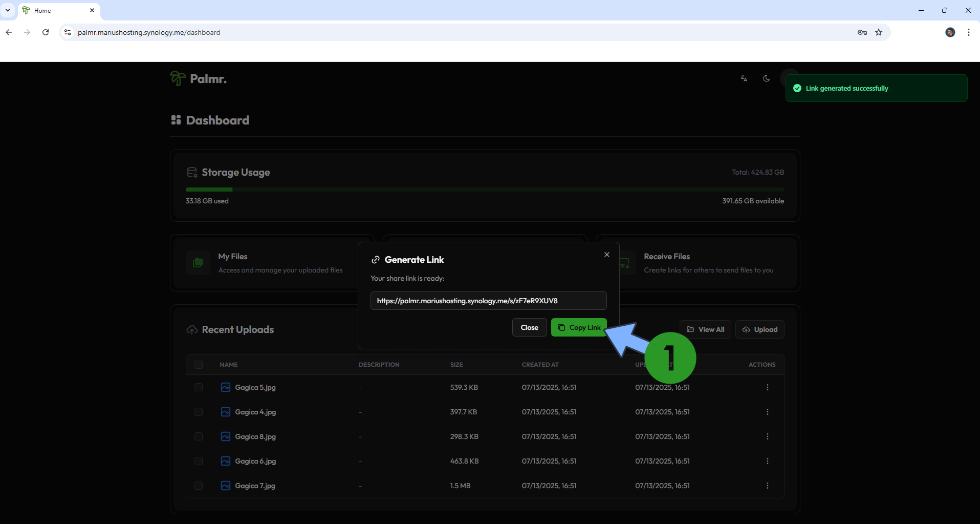The image size is (980, 524).
Task: Click the image icon of Gagica 5.jpg
Action: tap(226, 387)
